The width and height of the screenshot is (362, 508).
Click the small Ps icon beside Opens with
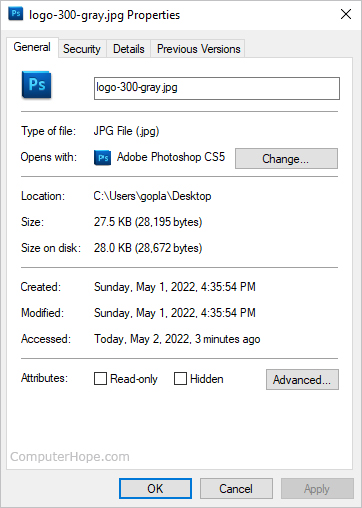pyautogui.click(x=103, y=158)
